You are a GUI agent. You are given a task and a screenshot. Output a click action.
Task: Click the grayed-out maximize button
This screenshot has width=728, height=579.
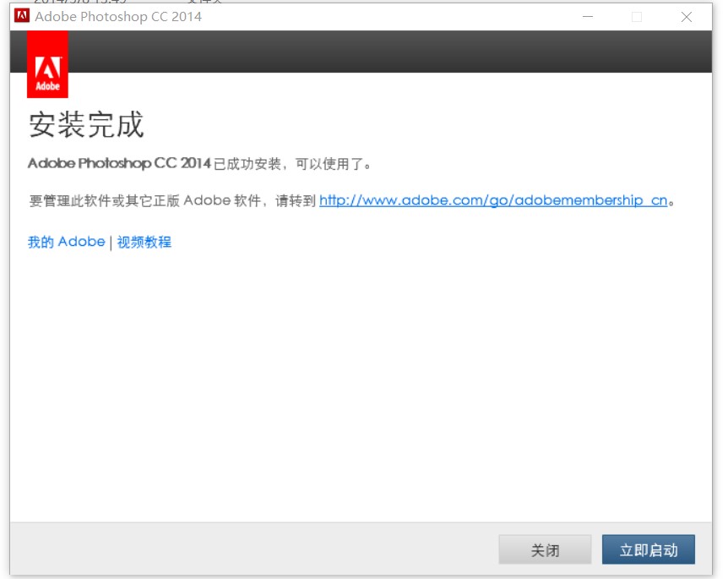pyautogui.click(x=637, y=17)
